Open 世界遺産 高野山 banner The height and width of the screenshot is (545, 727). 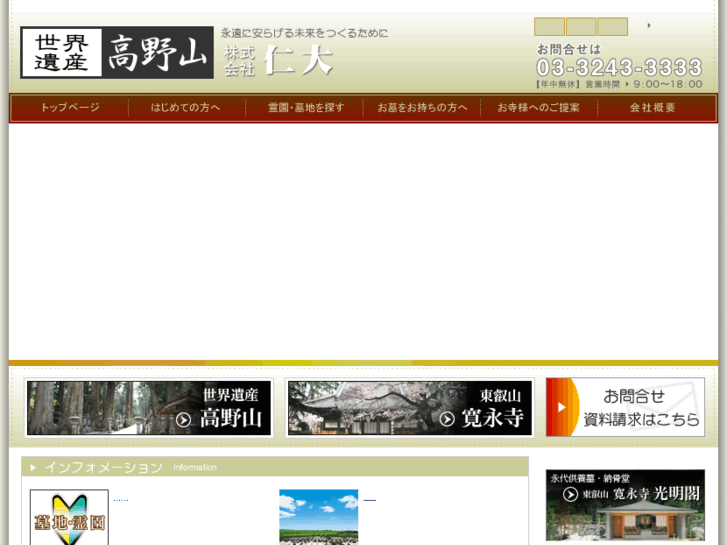(149, 408)
